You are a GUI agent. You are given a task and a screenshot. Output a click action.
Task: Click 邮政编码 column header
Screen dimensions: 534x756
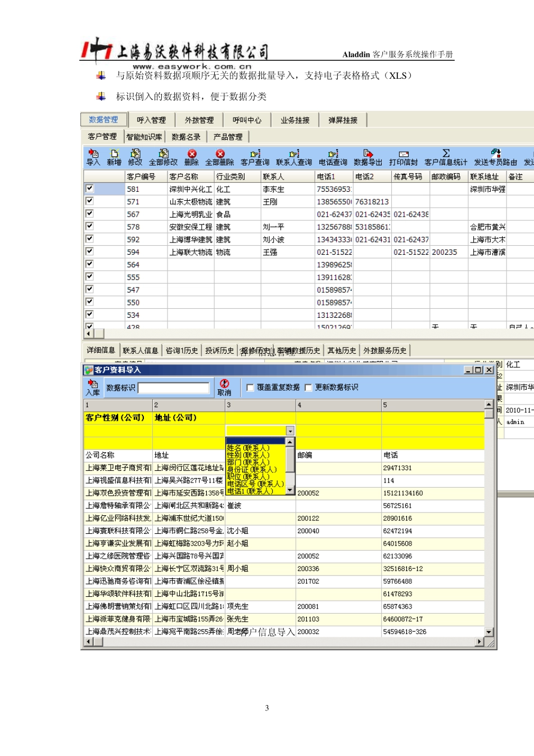coord(449,177)
